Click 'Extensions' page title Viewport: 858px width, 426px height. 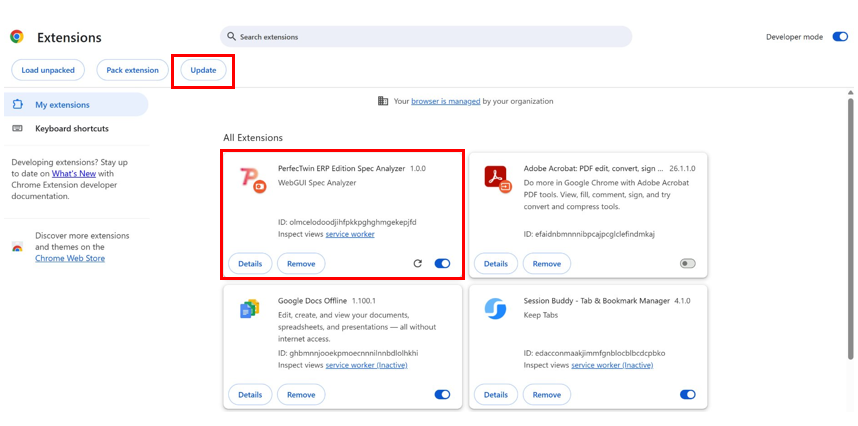(x=69, y=37)
